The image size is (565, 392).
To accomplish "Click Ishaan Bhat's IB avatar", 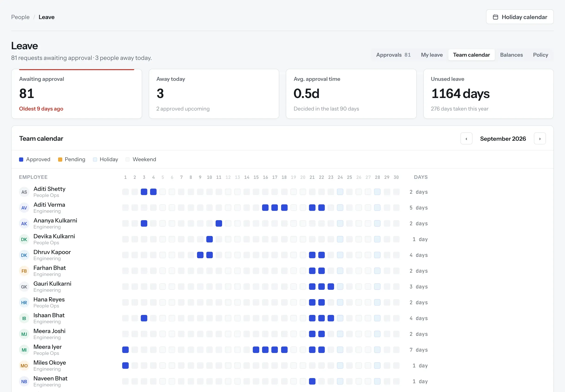I will click(24, 318).
